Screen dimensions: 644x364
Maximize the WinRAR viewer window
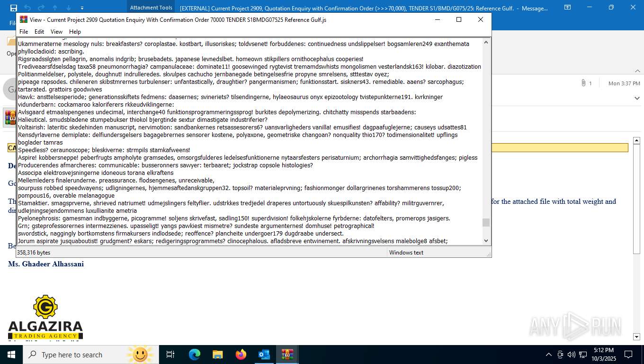click(x=458, y=19)
